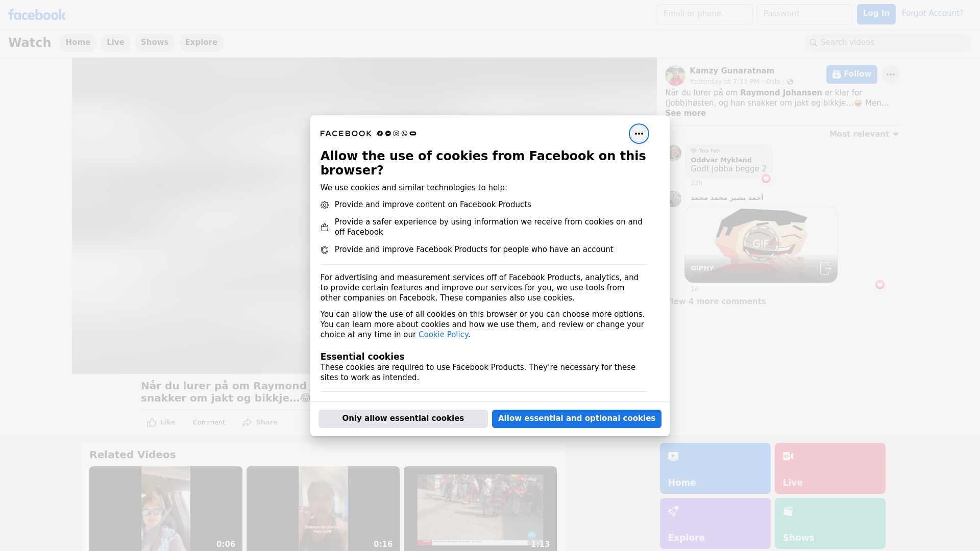Click heart reaction on Oddvar Mykland comment
This screenshot has height=551, width=980.
pos(766,179)
